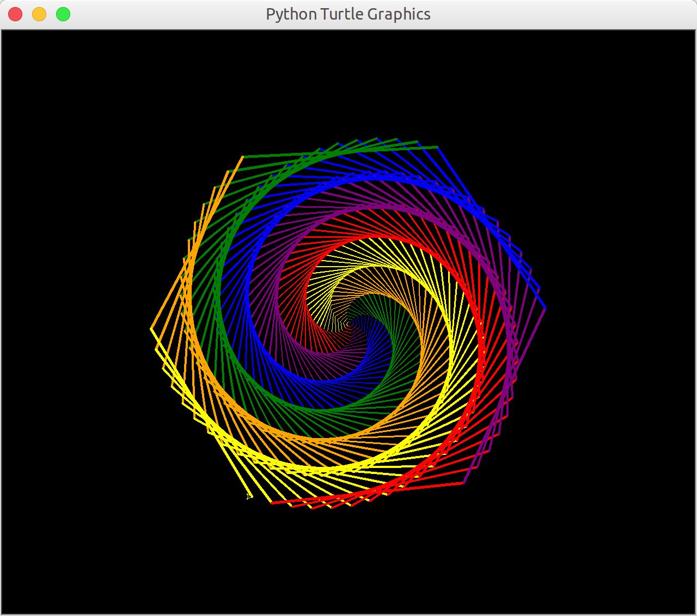Maximize the window with the green button
The width and height of the screenshot is (697, 616).
tap(63, 14)
